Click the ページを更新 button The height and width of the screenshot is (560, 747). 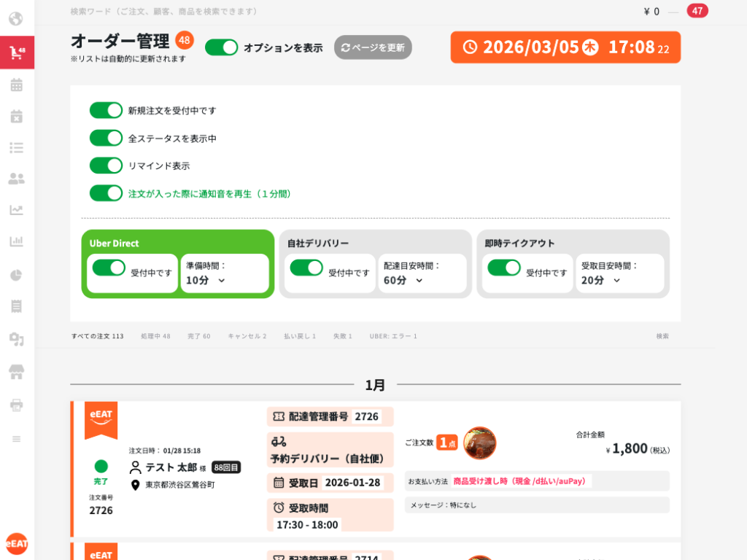tap(373, 47)
